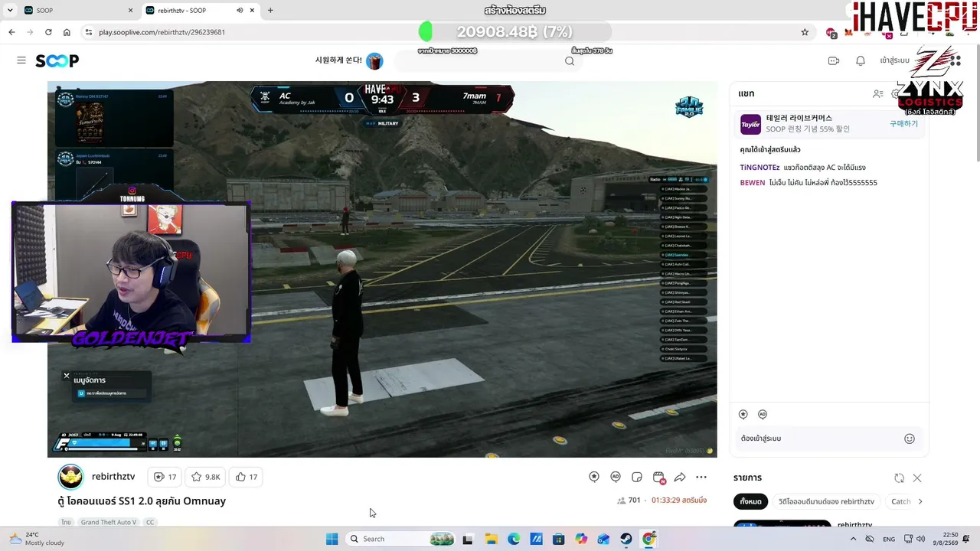Open a new browser tab
980x551 pixels.
coord(270,10)
